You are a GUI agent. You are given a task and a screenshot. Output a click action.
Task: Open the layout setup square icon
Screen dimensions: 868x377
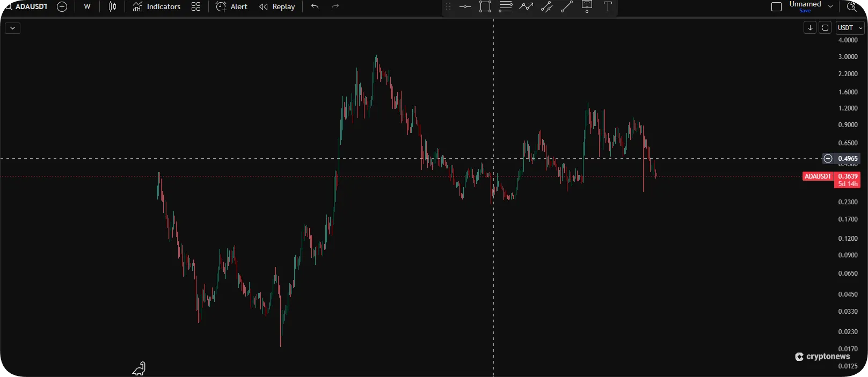tap(776, 7)
